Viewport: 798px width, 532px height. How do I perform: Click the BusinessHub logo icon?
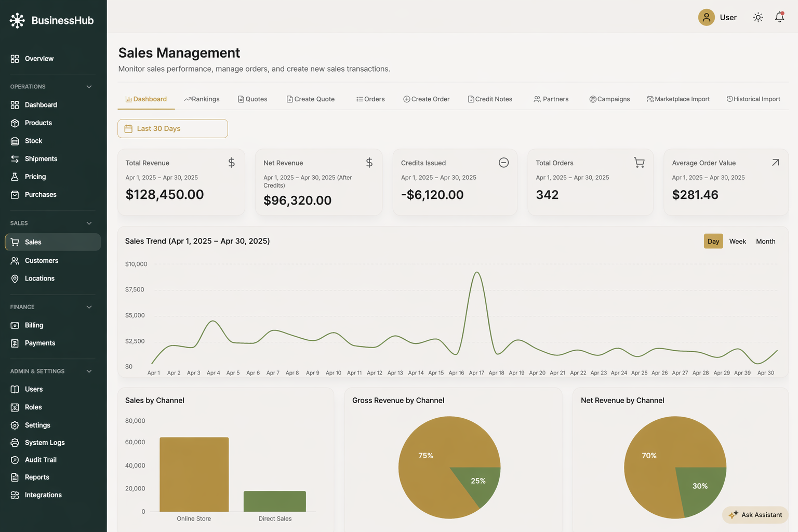17,20
